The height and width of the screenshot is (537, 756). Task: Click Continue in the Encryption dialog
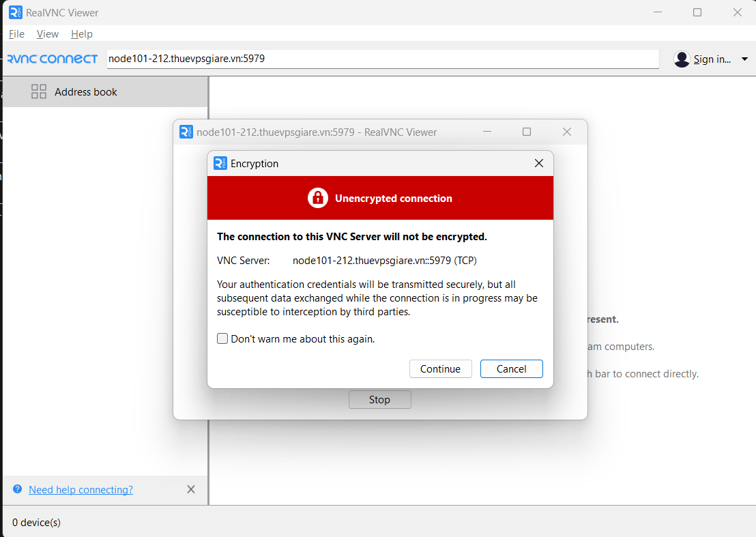[x=440, y=368]
